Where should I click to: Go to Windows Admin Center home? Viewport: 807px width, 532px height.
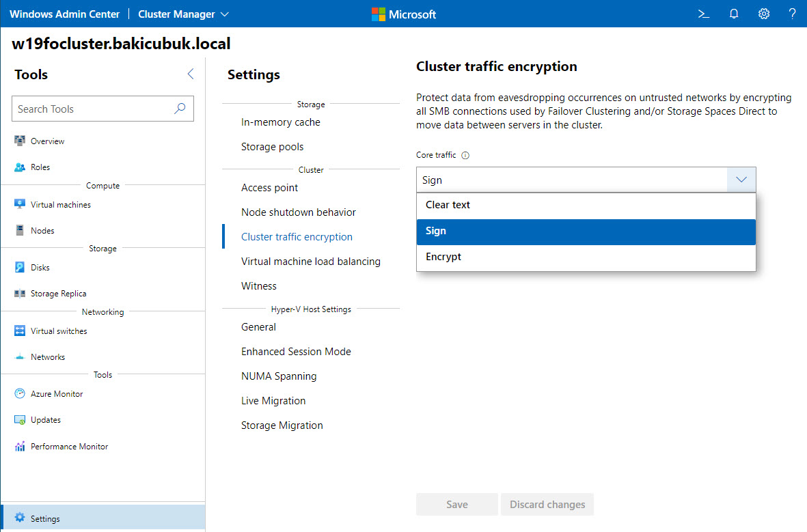[x=64, y=14]
